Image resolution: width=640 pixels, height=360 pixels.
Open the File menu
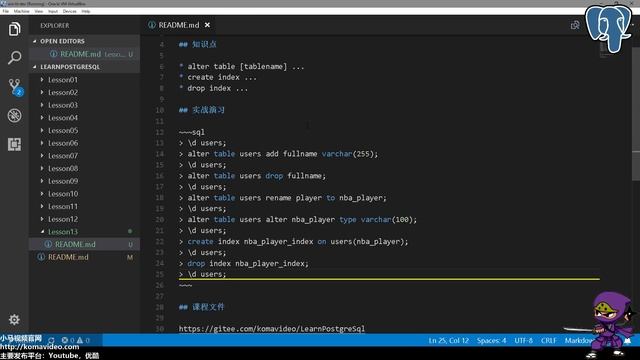click(6, 11)
